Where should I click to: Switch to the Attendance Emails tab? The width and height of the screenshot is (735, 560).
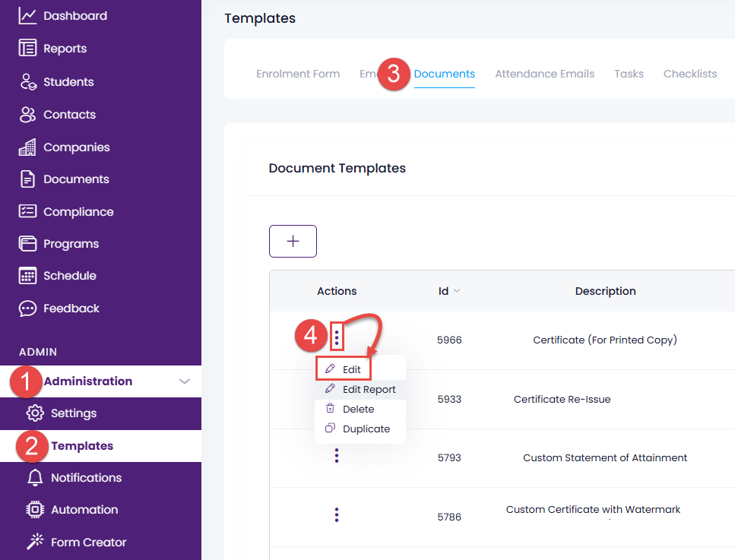coord(544,74)
